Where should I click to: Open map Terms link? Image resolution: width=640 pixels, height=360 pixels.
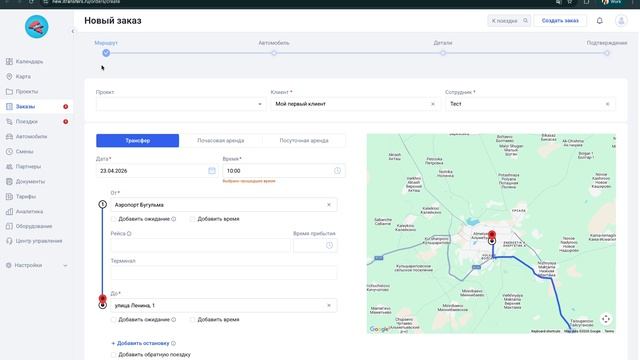coord(609,331)
